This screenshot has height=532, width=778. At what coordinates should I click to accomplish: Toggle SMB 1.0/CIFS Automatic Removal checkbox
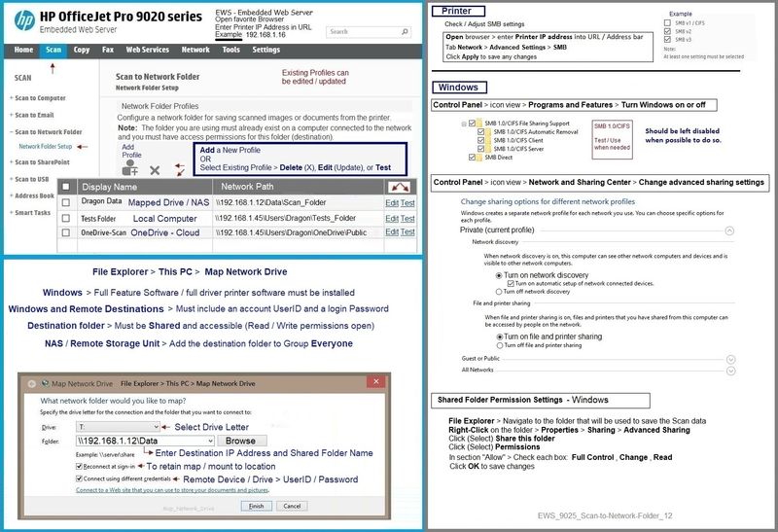coord(480,132)
